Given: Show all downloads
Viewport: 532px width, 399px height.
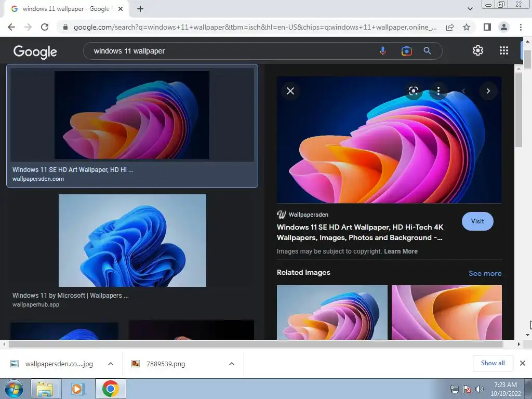Looking at the screenshot, I should 493,363.
